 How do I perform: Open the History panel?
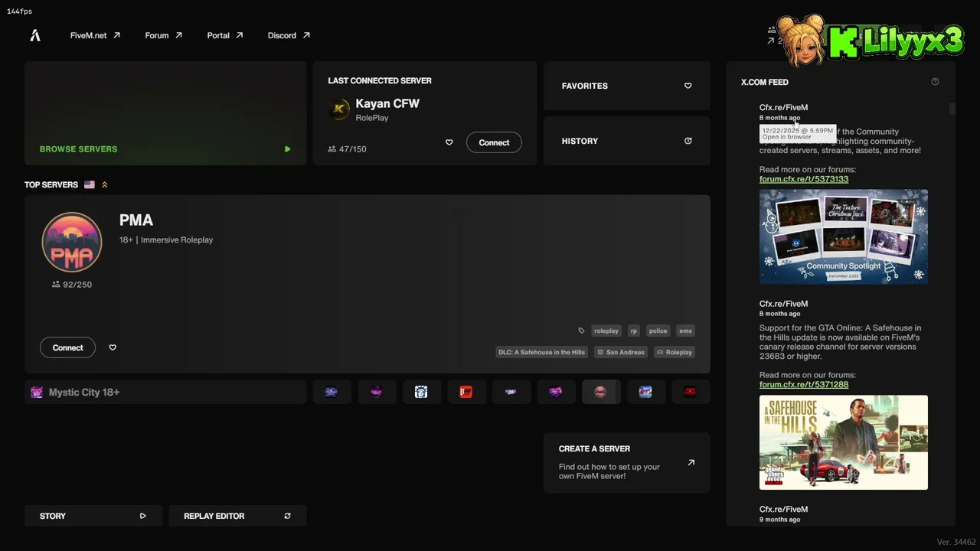tap(627, 141)
